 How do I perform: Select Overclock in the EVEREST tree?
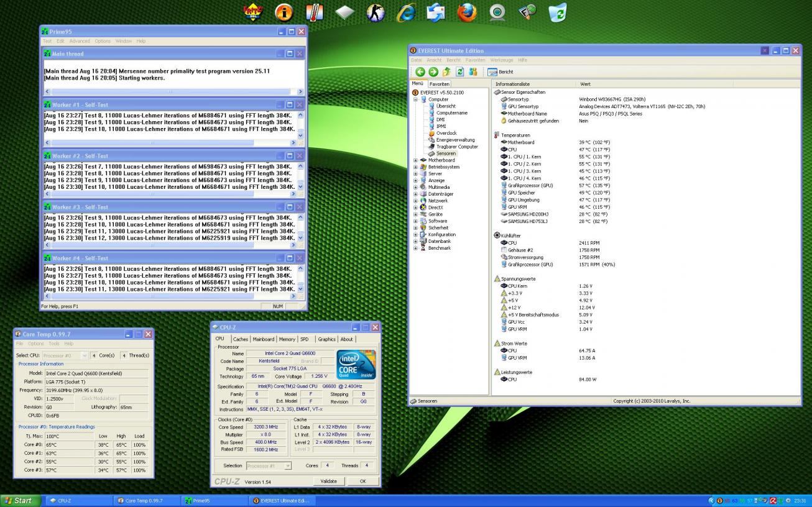click(x=446, y=133)
